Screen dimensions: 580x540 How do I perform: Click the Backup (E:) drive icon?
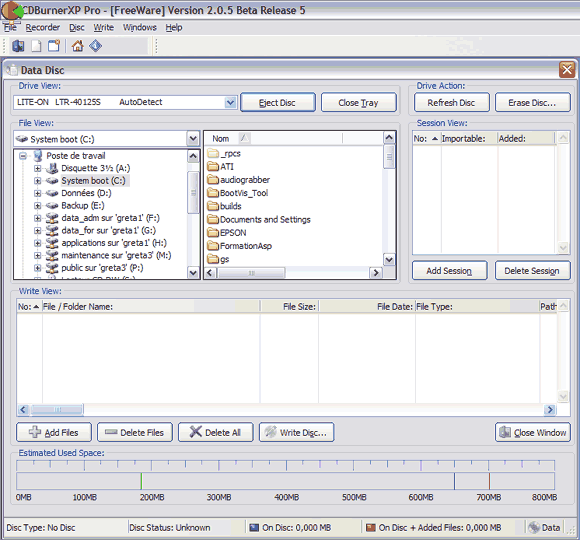pyautogui.click(x=52, y=206)
